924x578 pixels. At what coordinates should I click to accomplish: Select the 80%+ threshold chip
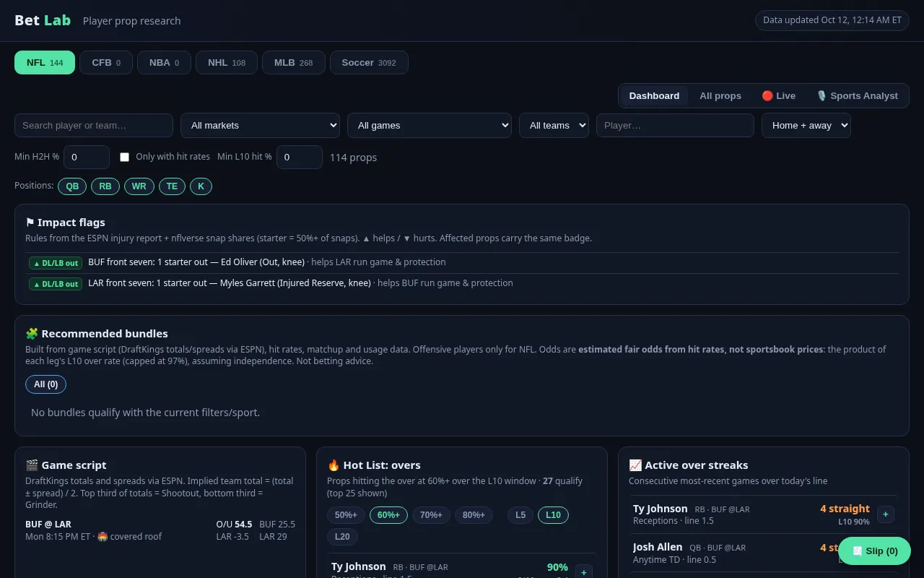pyautogui.click(x=474, y=515)
